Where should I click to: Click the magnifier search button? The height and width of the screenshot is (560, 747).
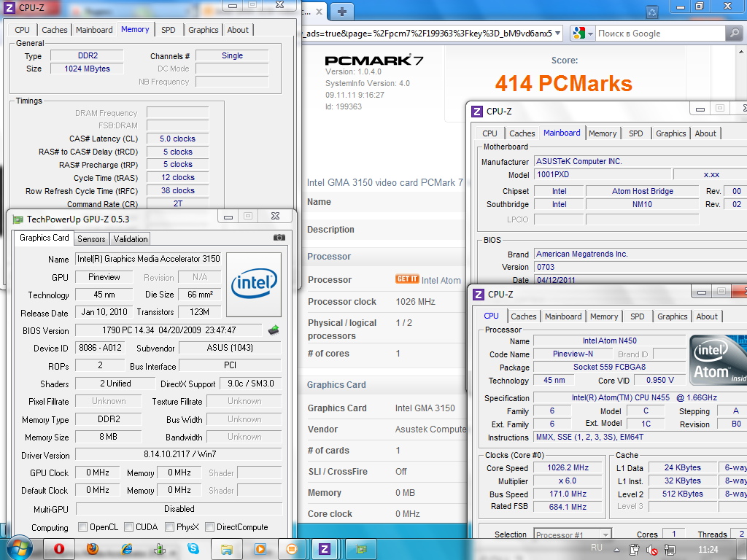734,34
